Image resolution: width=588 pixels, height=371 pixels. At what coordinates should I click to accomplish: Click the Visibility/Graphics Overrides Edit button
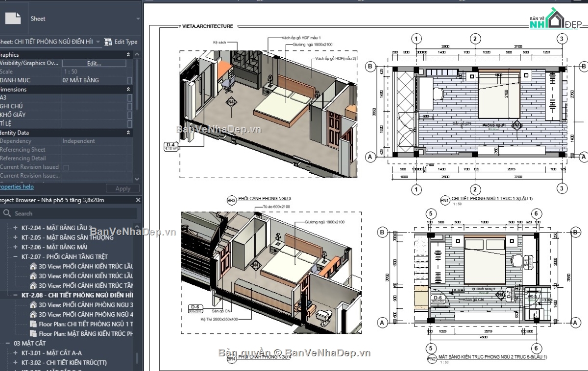(94, 63)
